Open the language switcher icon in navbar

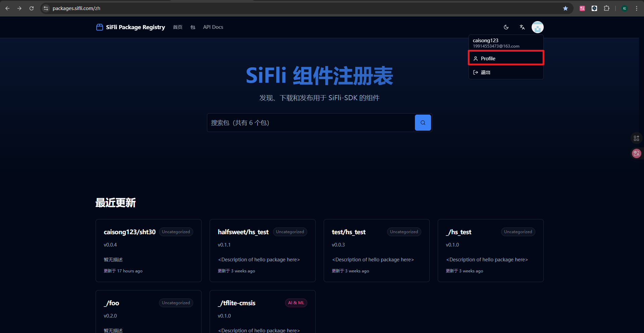pos(522,27)
